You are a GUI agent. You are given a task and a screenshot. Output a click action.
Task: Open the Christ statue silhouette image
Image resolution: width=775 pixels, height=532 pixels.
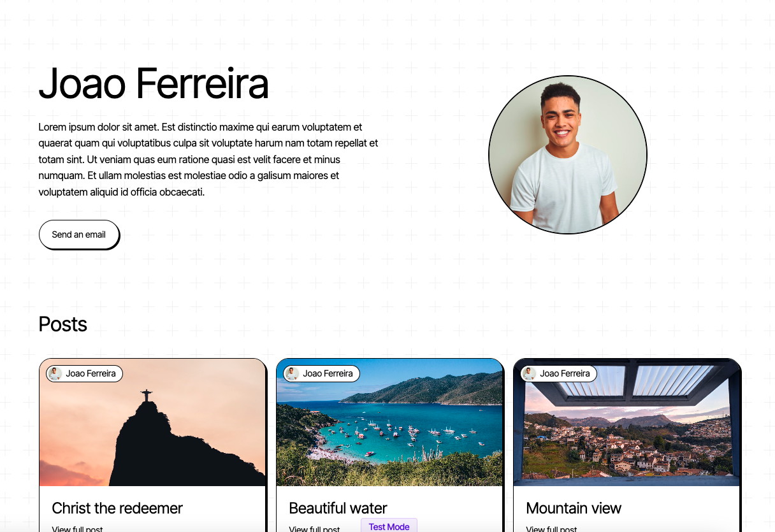pyautogui.click(x=152, y=422)
